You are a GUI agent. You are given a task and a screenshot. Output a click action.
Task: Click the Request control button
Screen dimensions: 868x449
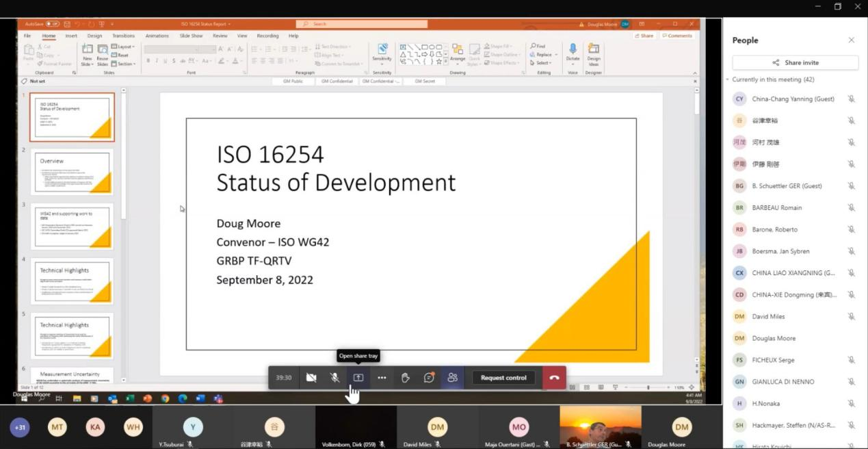[503, 378]
